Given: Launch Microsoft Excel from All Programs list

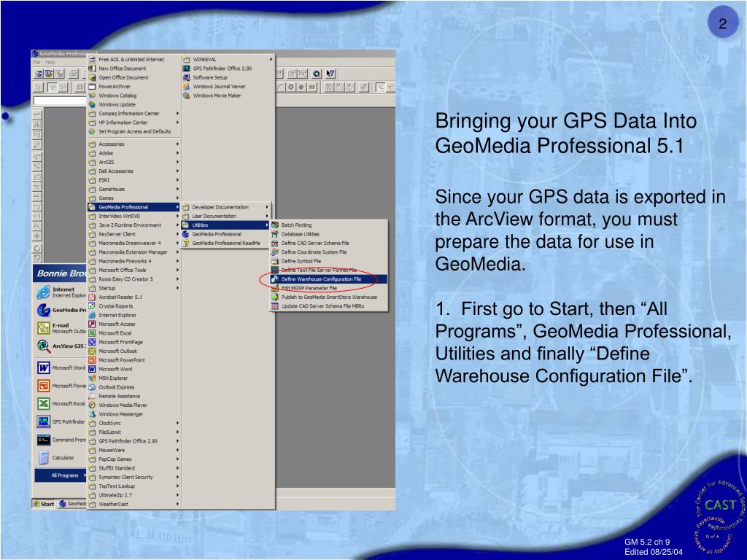Looking at the screenshot, I should coord(134,332).
